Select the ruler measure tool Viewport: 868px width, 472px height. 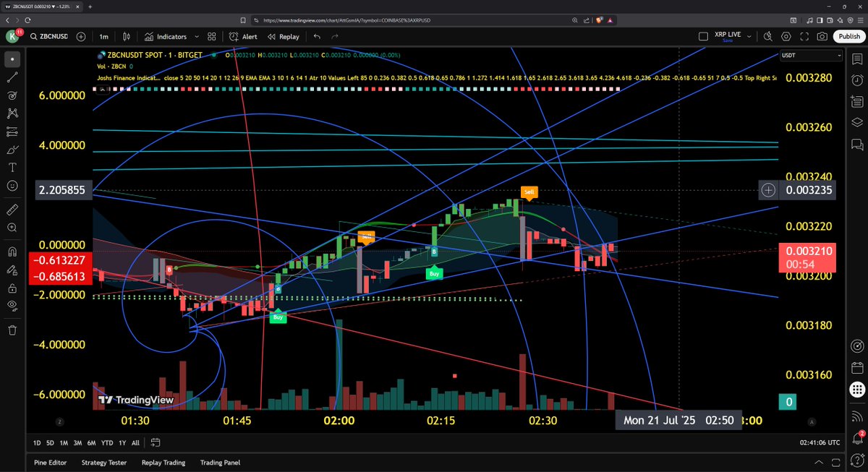point(12,209)
